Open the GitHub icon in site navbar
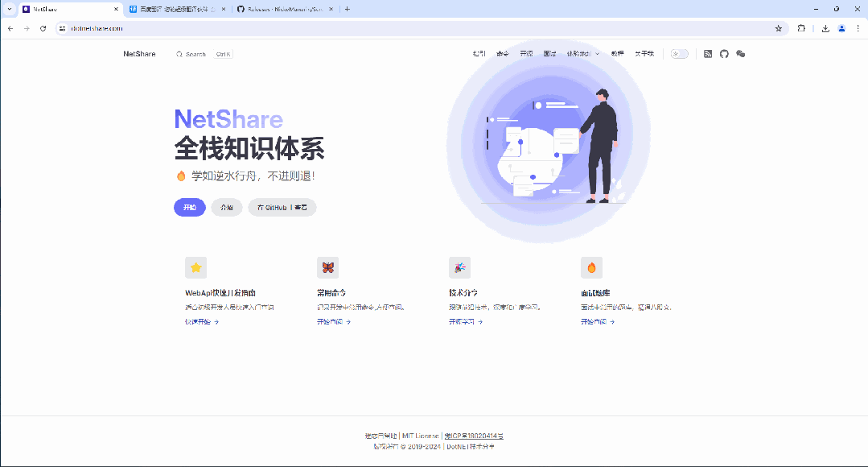868x467 pixels. point(724,54)
